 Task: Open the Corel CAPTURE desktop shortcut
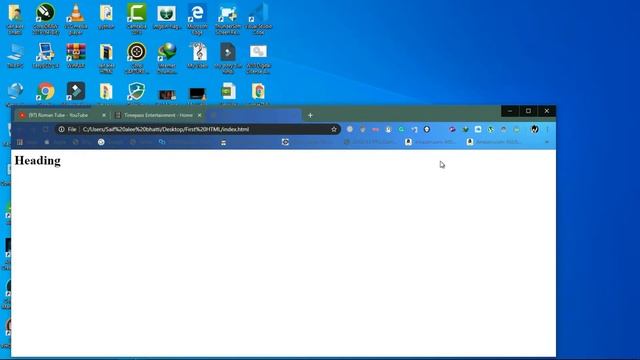(x=137, y=58)
